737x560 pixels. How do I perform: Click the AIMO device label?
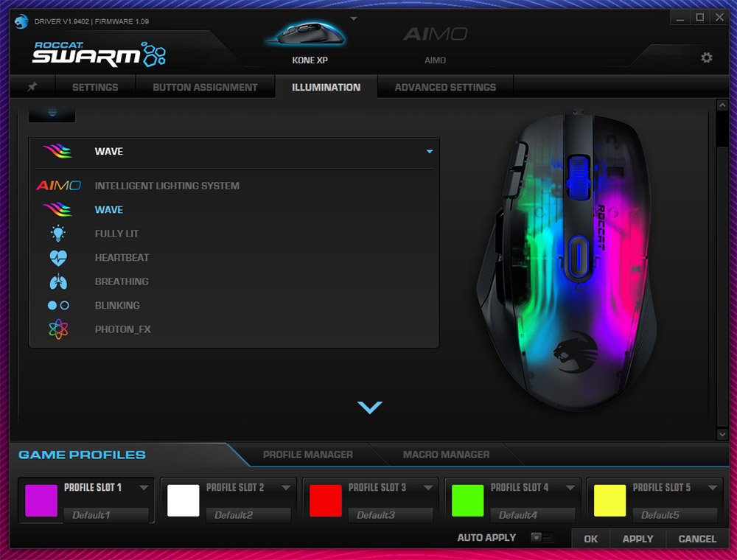click(x=436, y=60)
